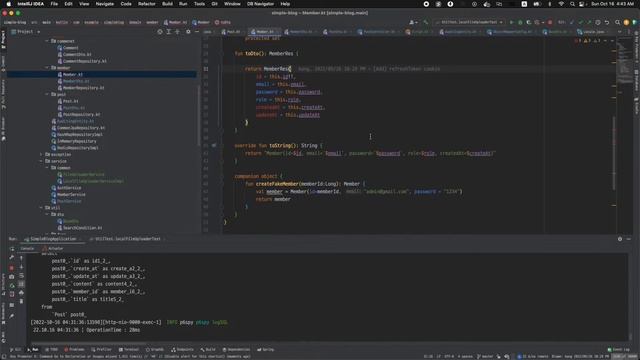Click the pin icon in Run panel
640x360 pixels.
(x=11, y=316)
